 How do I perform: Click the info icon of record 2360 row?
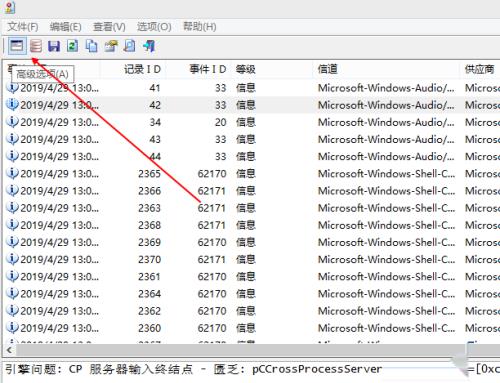12,328
